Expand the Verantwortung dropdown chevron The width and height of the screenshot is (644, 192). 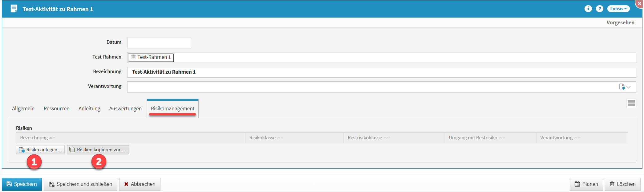click(629, 87)
